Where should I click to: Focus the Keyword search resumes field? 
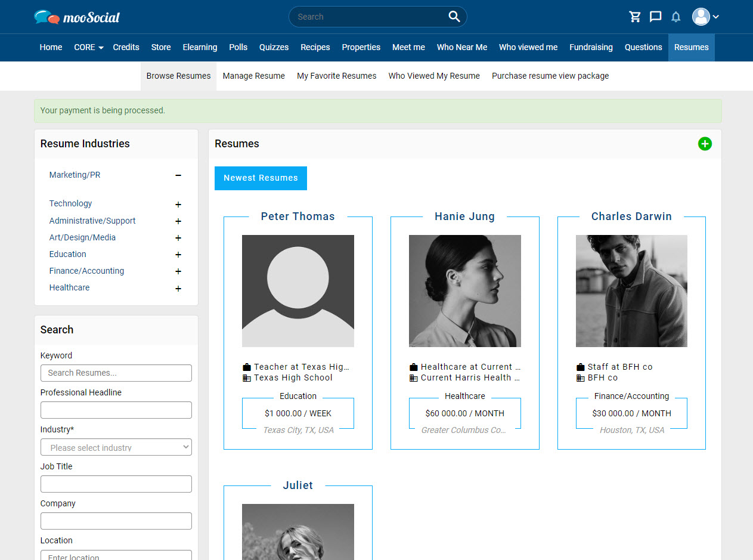116,373
